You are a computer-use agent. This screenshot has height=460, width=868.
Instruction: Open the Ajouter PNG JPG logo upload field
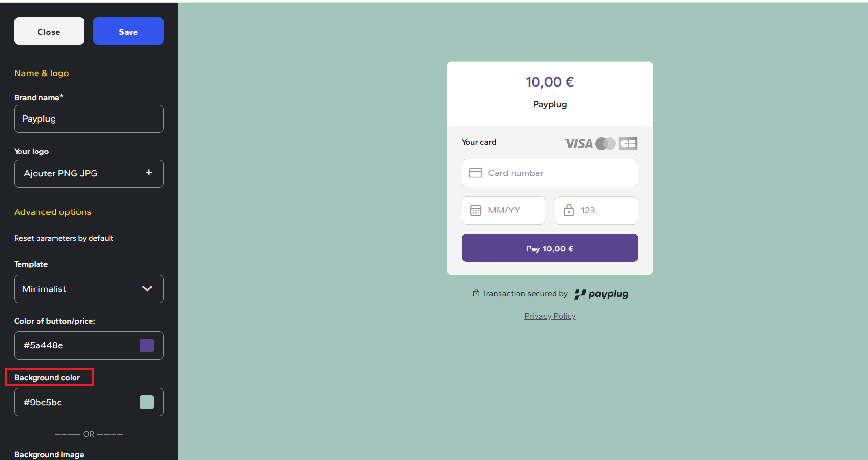point(89,173)
